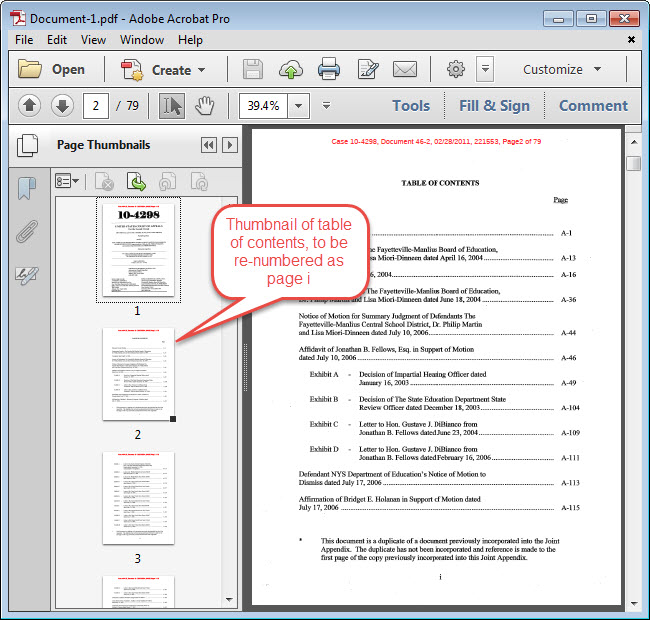The width and height of the screenshot is (650, 620).
Task: Open the Fill & Sign pane
Action: 494,106
